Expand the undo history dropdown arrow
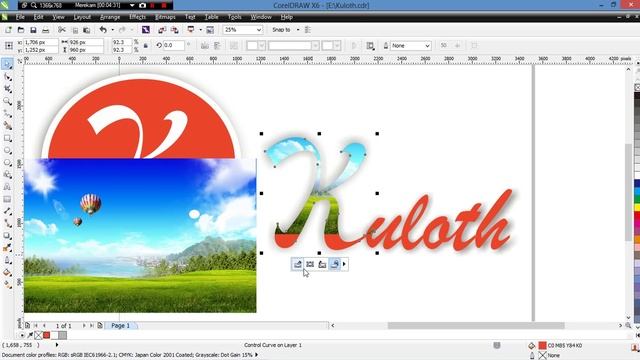This screenshot has height=360, width=640. pyautogui.click(x=113, y=30)
